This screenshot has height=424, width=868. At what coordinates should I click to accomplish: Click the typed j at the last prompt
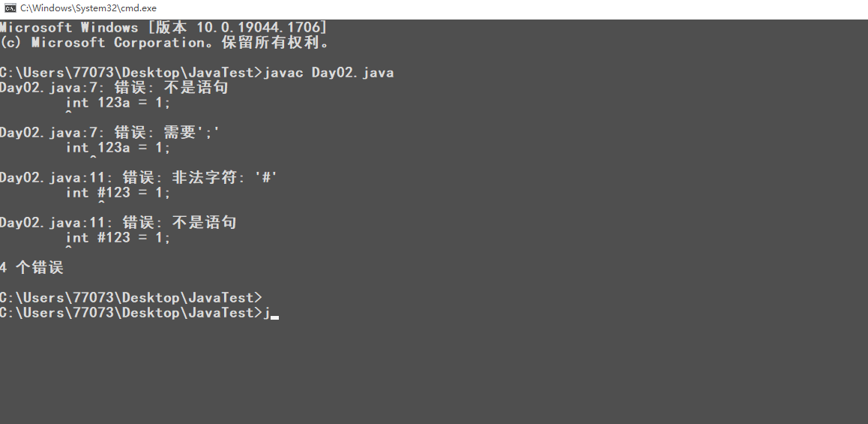click(266, 313)
